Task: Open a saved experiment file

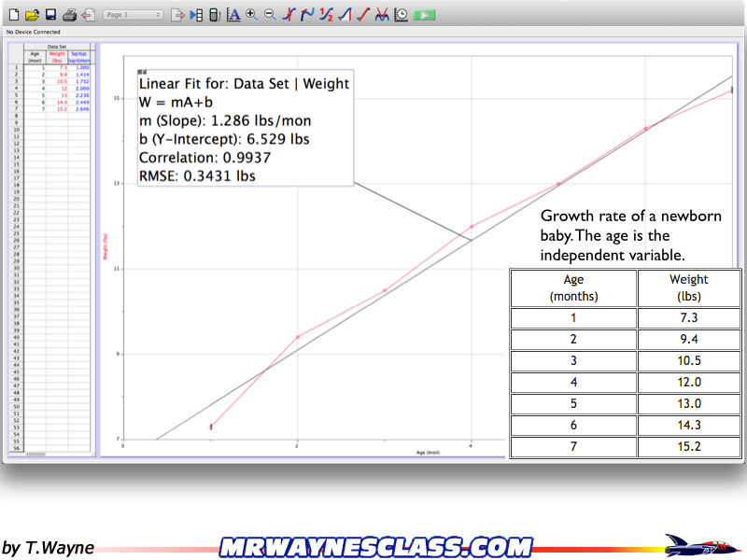Action: (30, 14)
